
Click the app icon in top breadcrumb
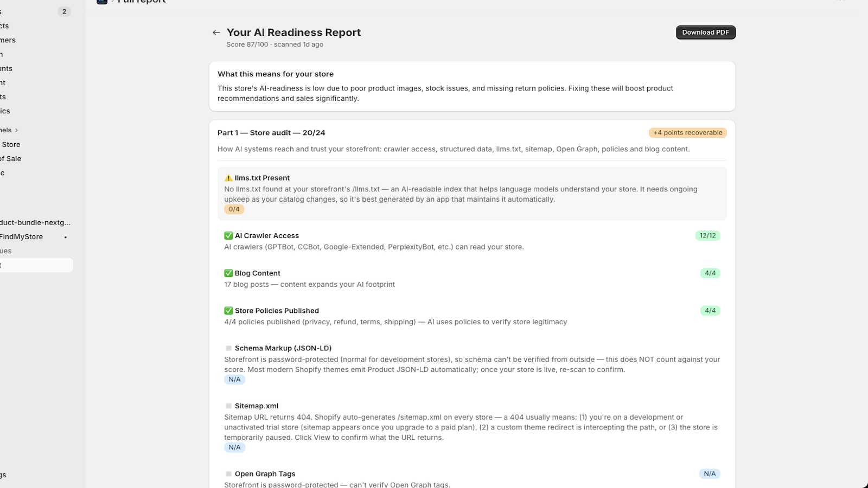[102, 2]
